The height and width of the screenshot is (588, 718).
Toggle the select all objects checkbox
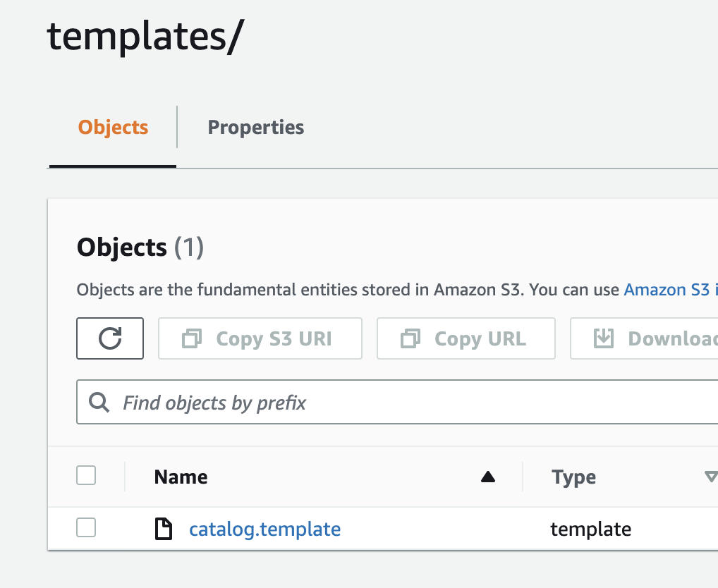(86, 476)
